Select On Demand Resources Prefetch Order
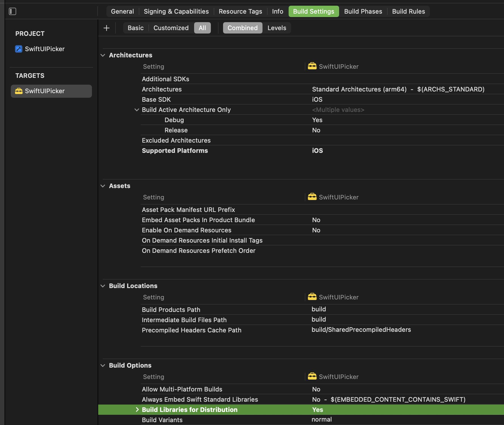The height and width of the screenshot is (425, 504). coord(199,251)
